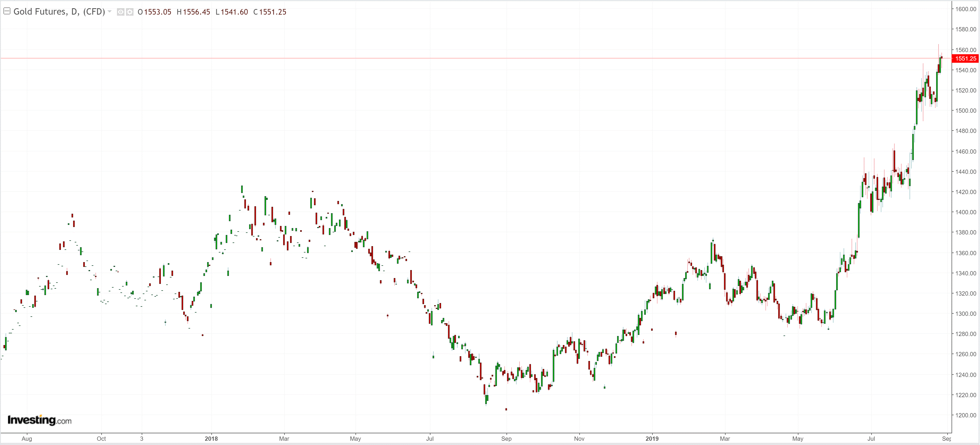The width and height of the screenshot is (980, 445).
Task: Click the Open value 1553.05
Action: [157, 12]
